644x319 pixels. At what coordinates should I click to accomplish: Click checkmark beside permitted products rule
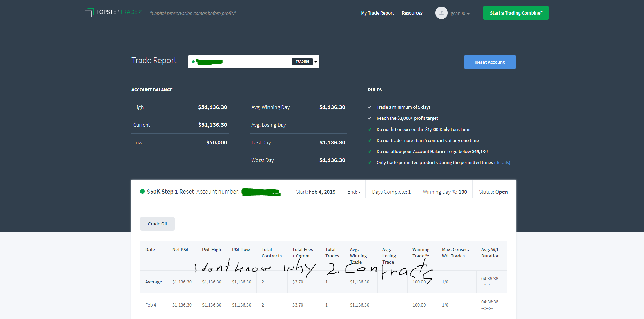(x=370, y=163)
